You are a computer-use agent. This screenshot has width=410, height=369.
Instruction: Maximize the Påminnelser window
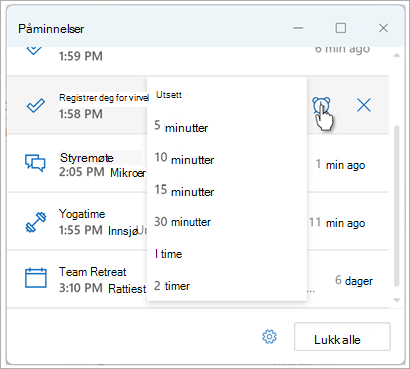coord(340,28)
